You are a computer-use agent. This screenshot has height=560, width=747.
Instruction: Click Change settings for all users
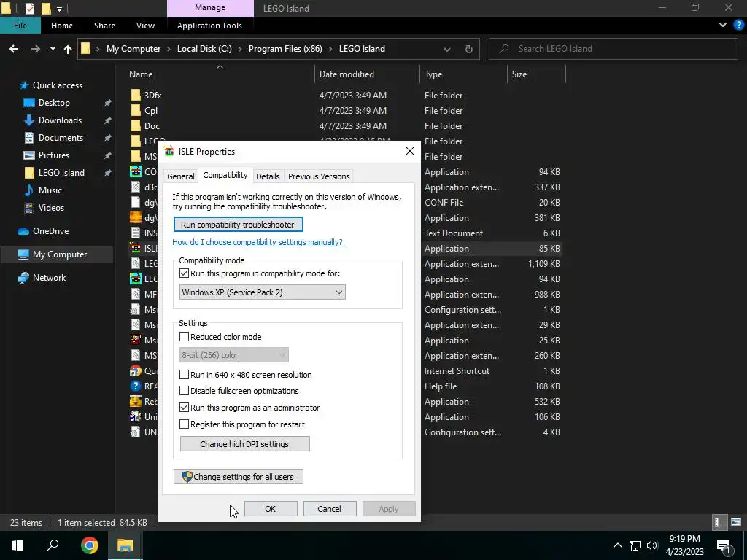pyautogui.click(x=239, y=477)
